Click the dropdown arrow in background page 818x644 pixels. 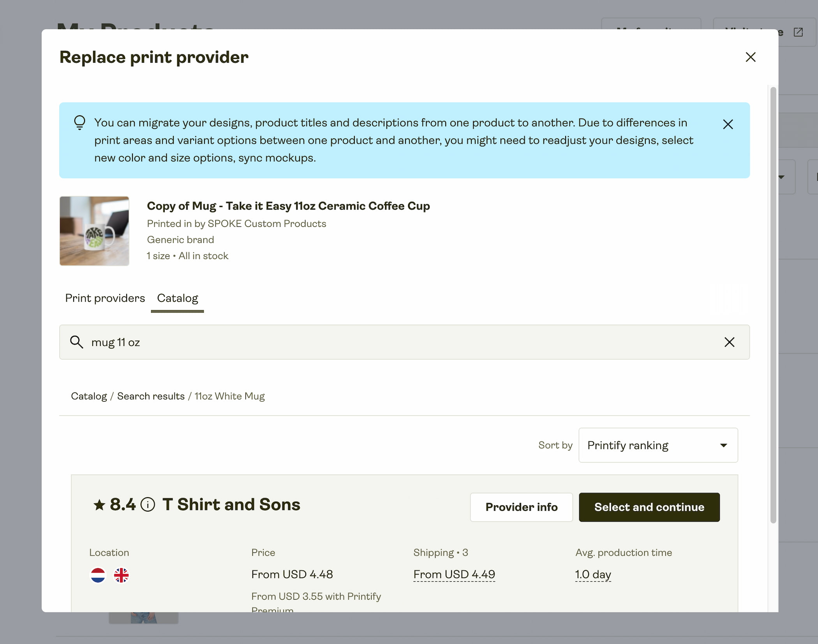781,177
